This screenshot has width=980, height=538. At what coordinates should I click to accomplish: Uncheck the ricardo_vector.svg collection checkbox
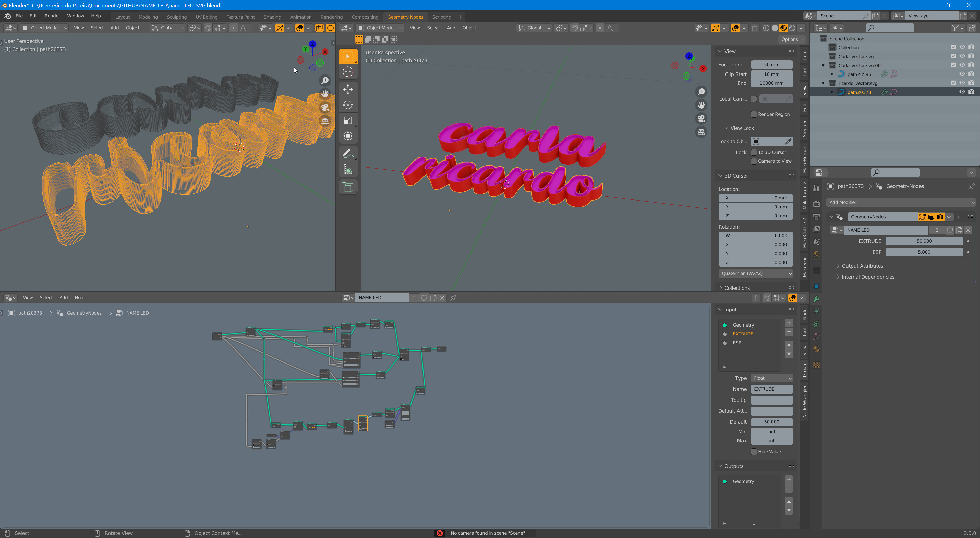coord(954,82)
